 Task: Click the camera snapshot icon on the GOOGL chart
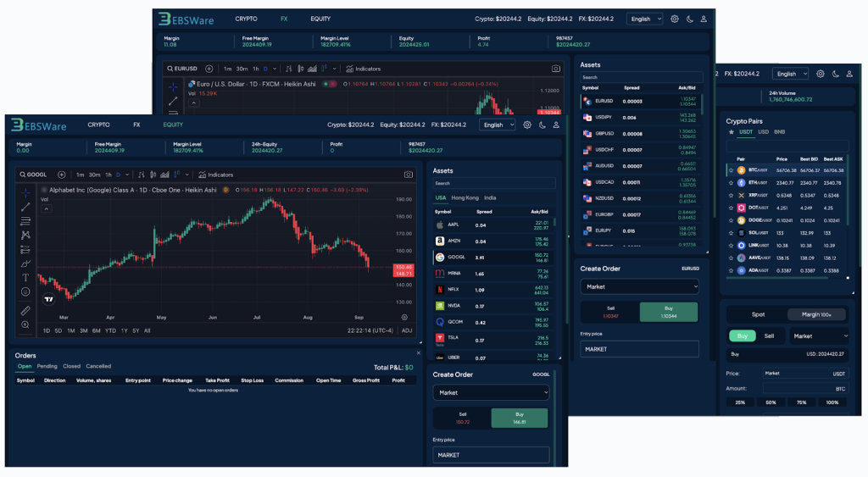tap(408, 175)
